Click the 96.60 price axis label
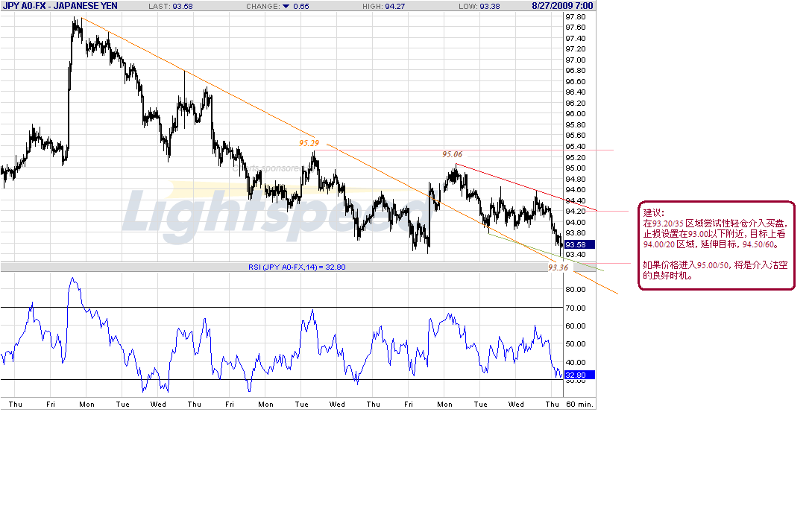812x520 pixels. pyautogui.click(x=576, y=82)
